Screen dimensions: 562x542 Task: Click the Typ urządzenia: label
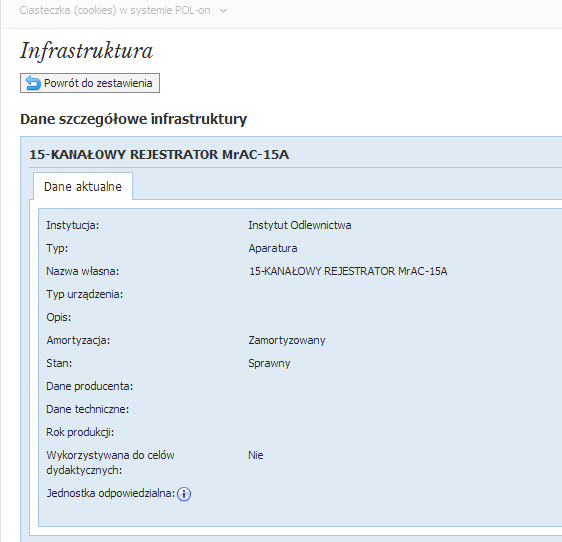click(x=85, y=294)
